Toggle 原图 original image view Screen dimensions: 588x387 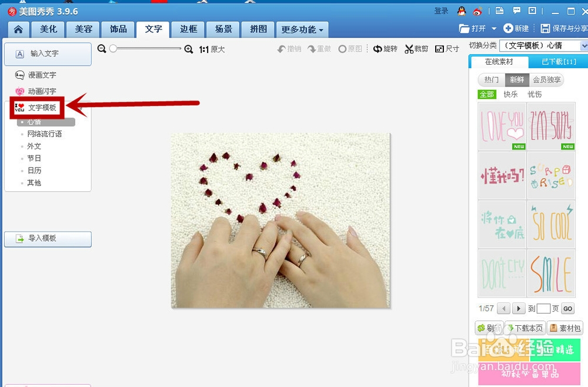[x=350, y=49]
